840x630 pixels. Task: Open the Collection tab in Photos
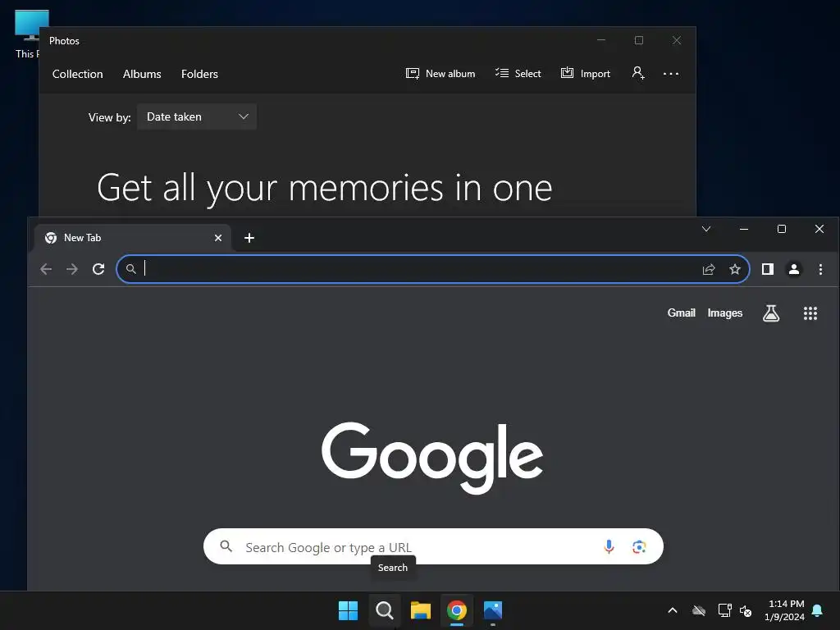point(77,74)
